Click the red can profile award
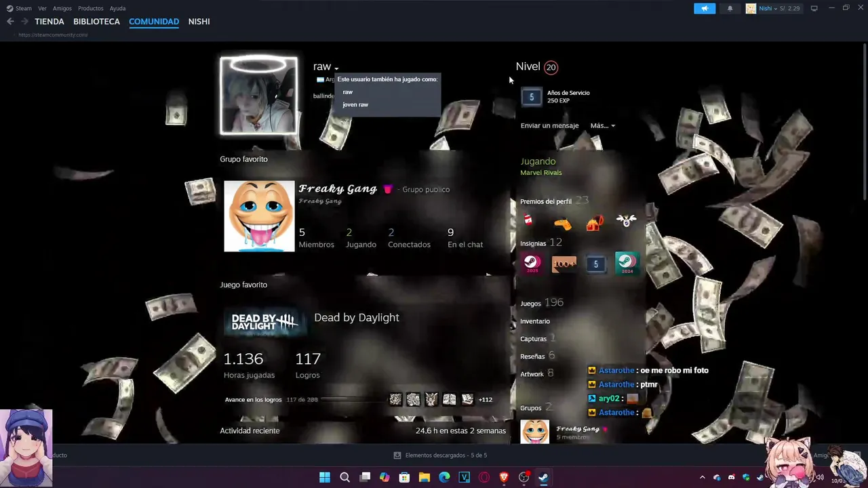 pyautogui.click(x=529, y=221)
